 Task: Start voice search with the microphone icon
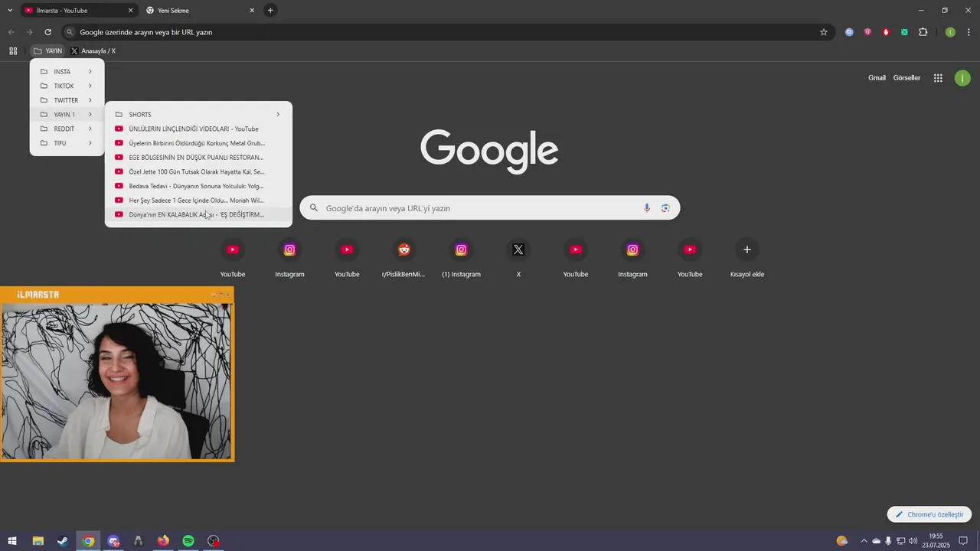pyautogui.click(x=647, y=208)
